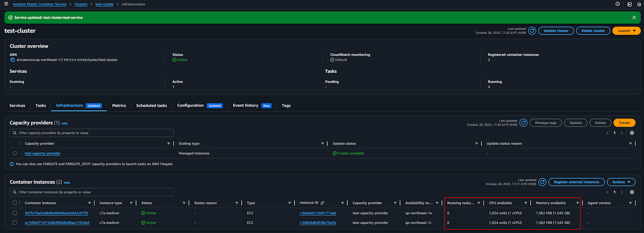Focus the Filter container instances field

pos(92,192)
